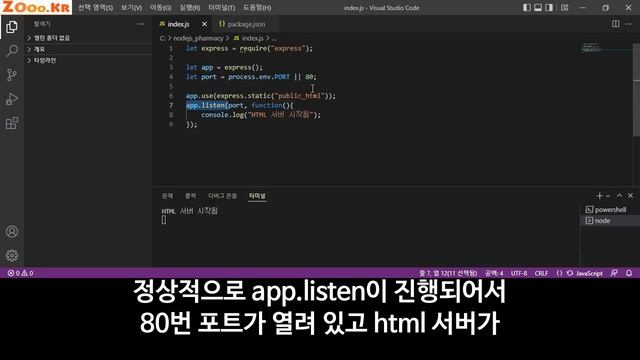The height and width of the screenshot is (360, 640).
Task: Switch to 출력 panel tab
Action: 190,196
